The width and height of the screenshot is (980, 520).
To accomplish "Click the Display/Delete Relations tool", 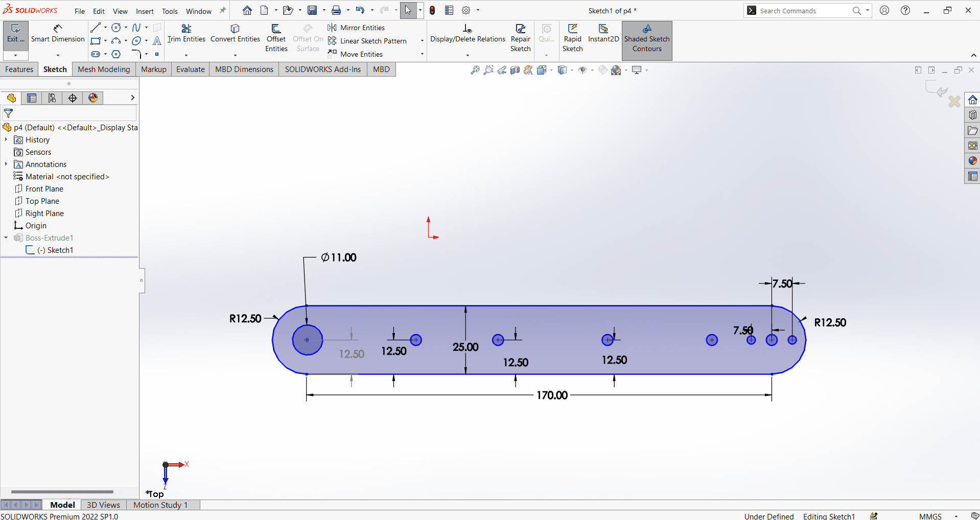I will click(468, 33).
